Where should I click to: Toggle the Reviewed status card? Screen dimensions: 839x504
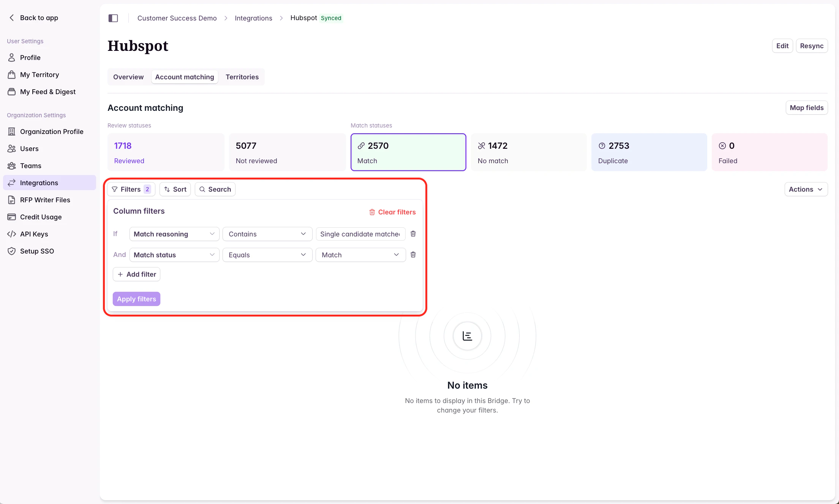(166, 152)
